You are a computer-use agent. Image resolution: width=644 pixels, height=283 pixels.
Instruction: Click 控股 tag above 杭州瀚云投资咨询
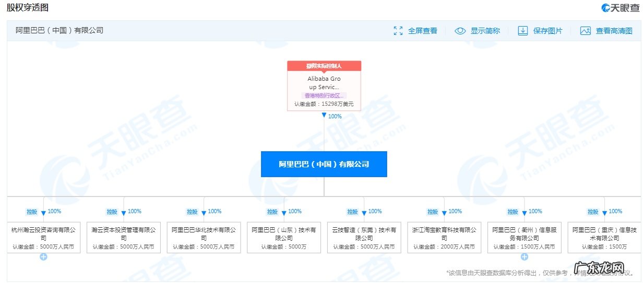pyautogui.click(x=32, y=212)
